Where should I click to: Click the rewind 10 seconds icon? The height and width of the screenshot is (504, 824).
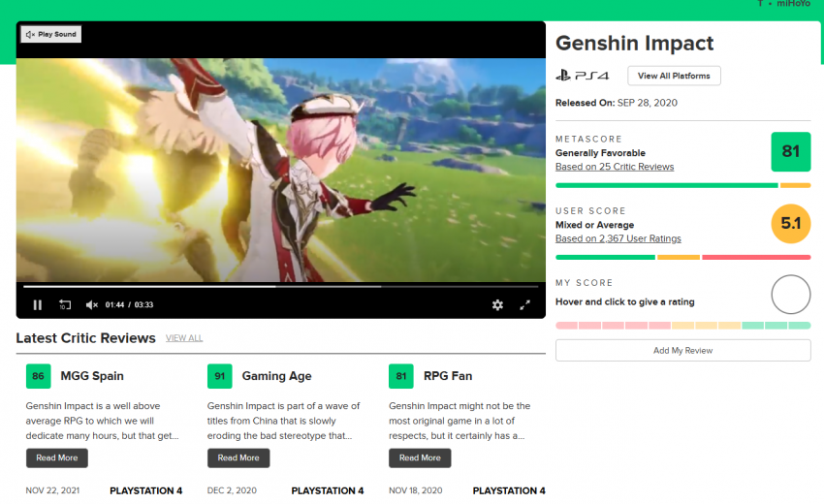[65, 304]
